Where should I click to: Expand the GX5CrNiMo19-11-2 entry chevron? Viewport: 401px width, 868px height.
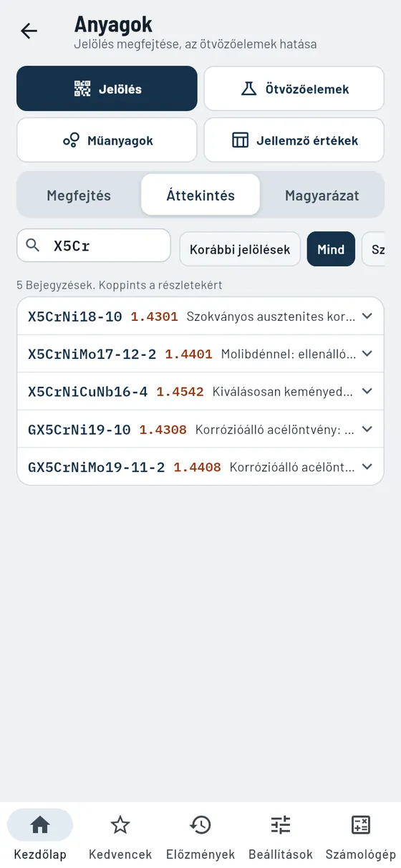[367, 466]
